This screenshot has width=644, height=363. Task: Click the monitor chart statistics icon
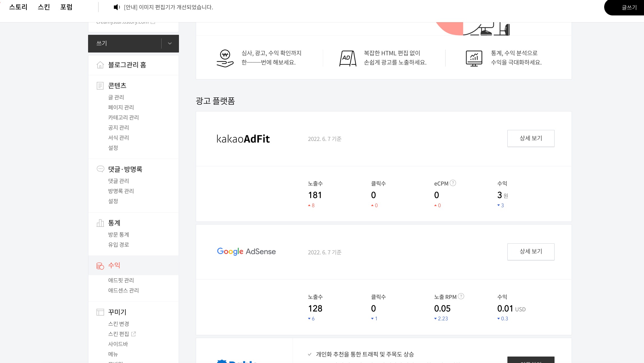point(474,58)
